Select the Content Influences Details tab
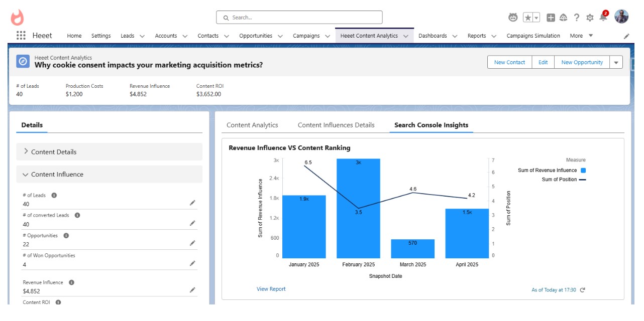 coord(336,125)
